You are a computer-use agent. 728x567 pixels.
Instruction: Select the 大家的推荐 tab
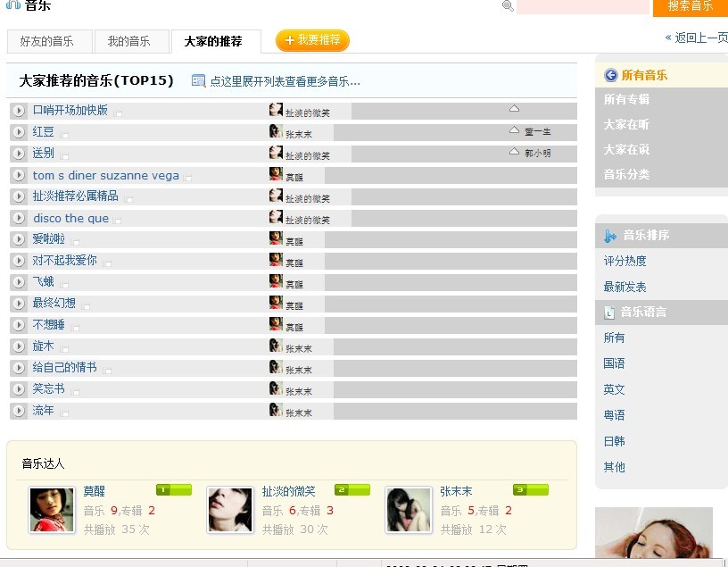click(x=216, y=41)
